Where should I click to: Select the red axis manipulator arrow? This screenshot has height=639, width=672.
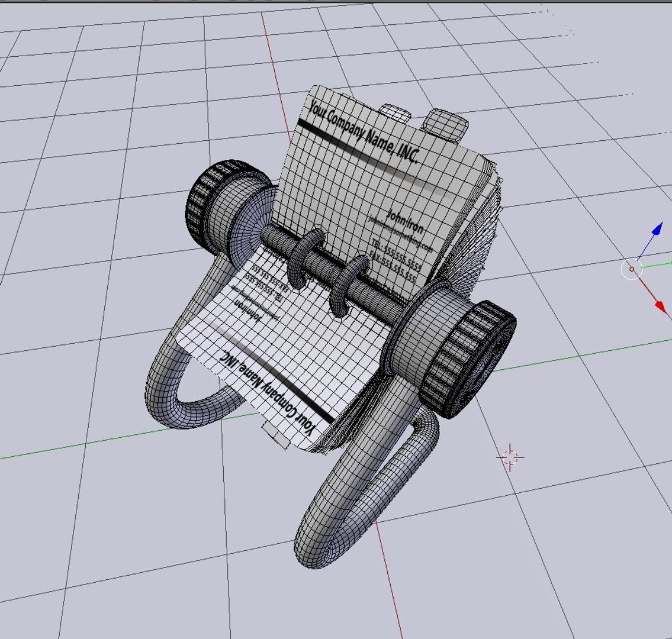660,306
